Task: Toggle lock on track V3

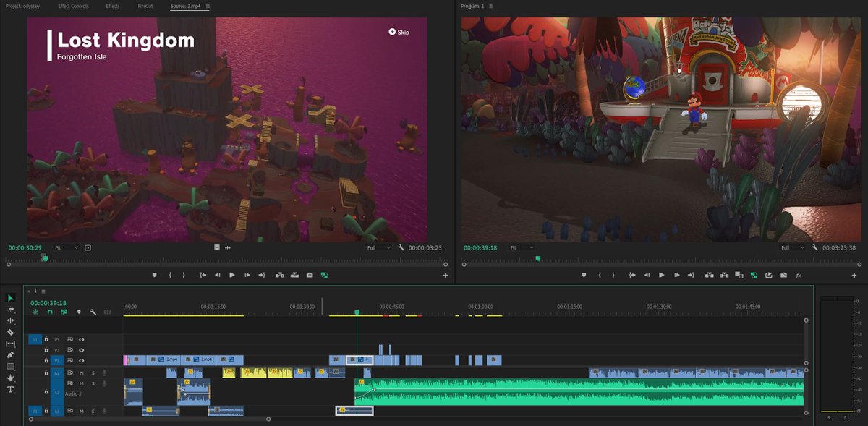Action: click(47, 339)
